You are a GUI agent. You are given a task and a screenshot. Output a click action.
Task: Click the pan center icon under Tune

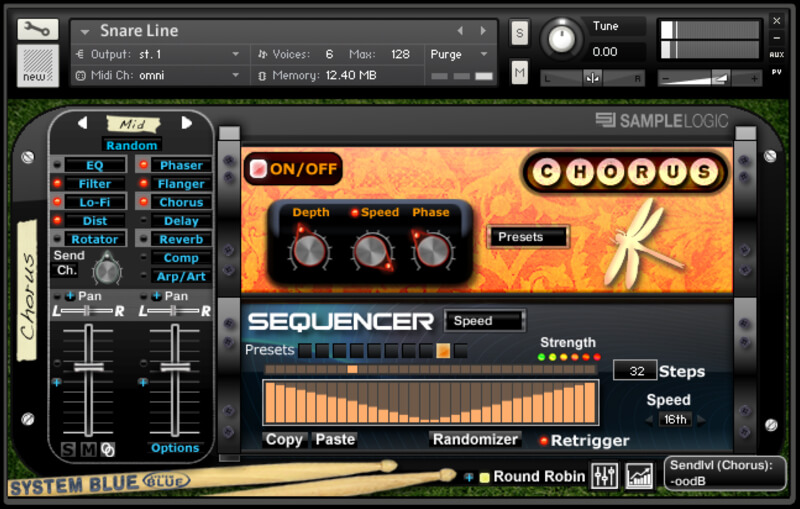pyautogui.click(x=592, y=79)
